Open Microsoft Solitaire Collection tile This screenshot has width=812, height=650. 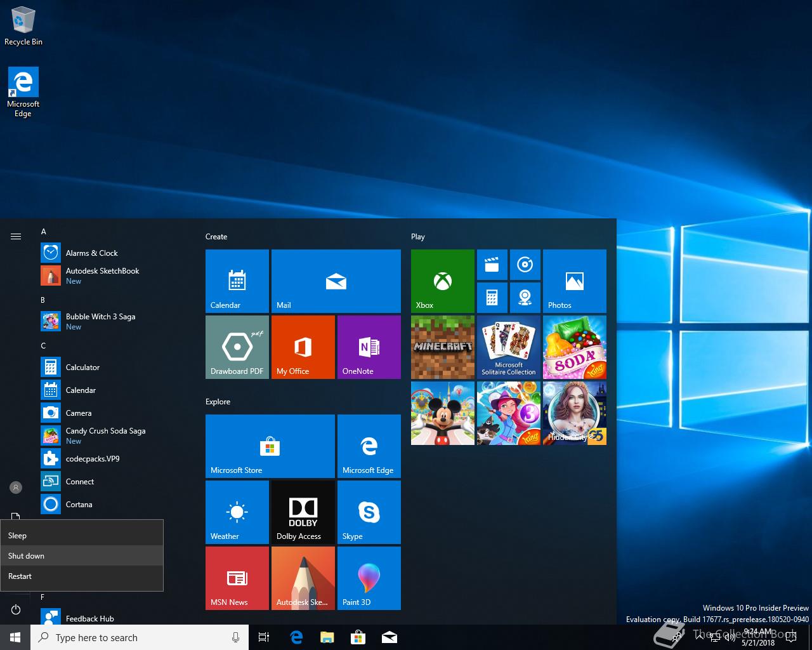pos(509,347)
